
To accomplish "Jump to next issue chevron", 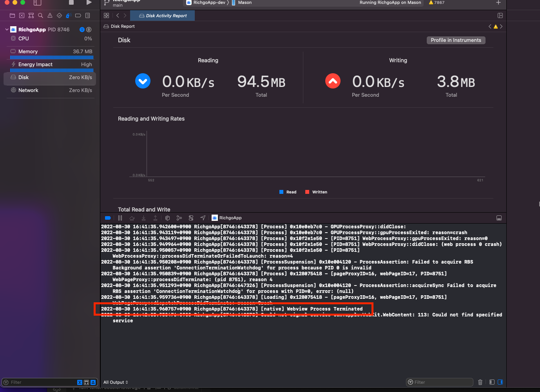I will coord(501,26).
